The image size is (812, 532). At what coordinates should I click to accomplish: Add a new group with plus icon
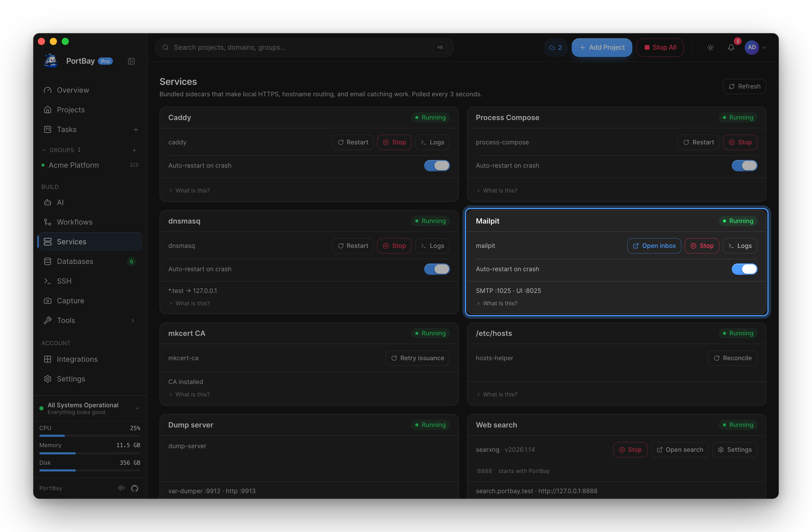(x=134, y=150)
